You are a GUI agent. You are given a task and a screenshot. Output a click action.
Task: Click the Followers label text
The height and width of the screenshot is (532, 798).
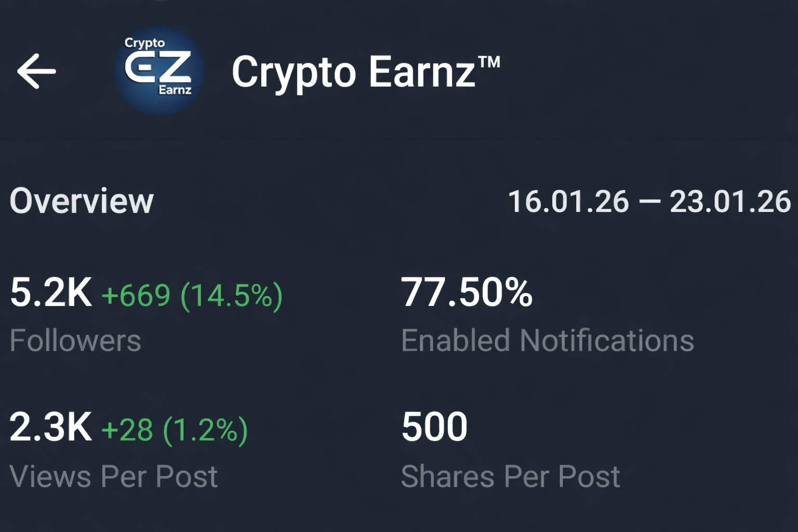click(76, 340)
